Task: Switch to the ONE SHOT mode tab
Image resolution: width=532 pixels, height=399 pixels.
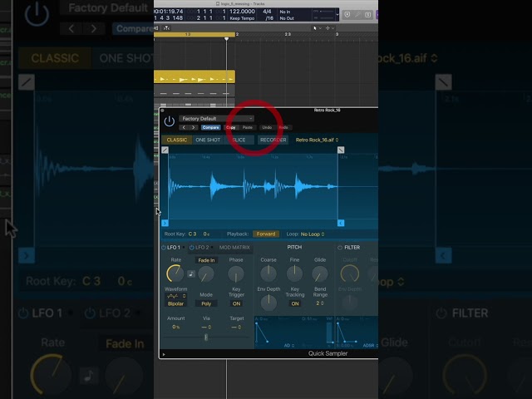Action: click(x=208, y=140)
